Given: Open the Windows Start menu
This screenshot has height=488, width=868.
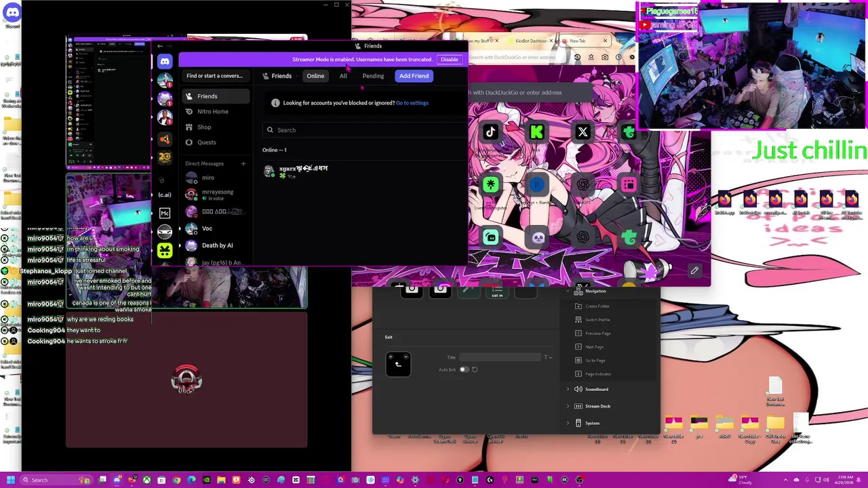Looking at the screenshot, I should click(11, 480).
